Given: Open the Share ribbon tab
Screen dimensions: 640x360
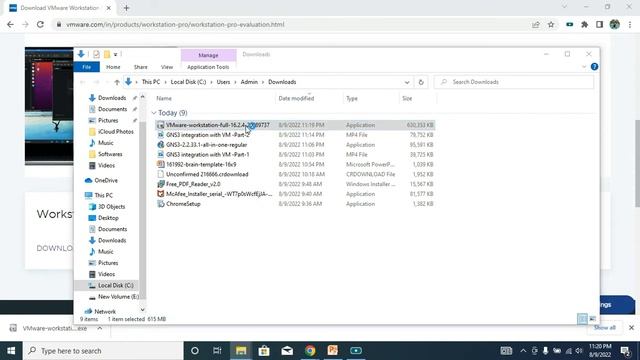Looking at the screenshot, I should [x=140, y=67].
